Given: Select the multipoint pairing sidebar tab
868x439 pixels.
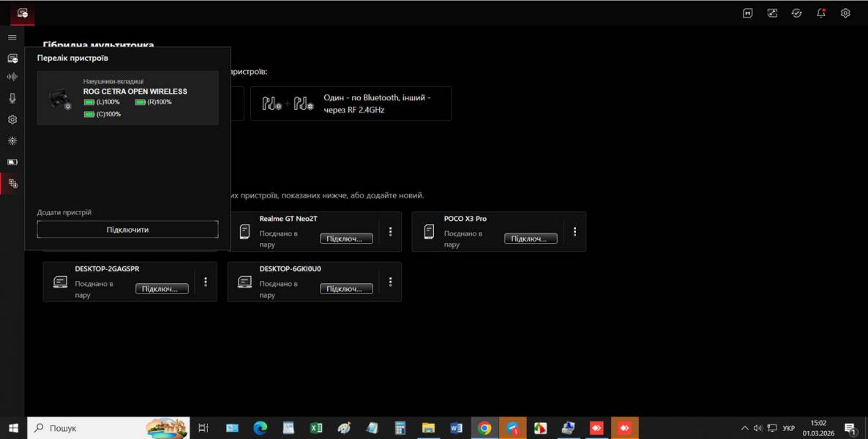Looking at the screenshot, I should tap(12, 184).
